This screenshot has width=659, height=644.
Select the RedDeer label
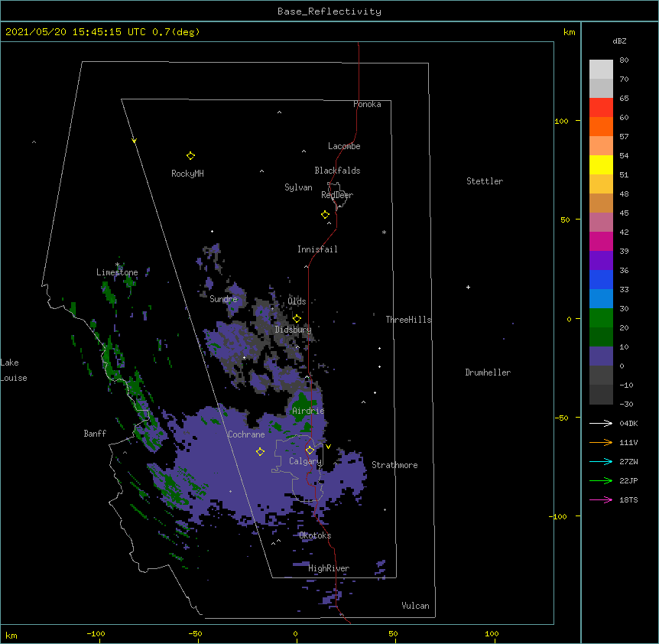click(x=337, y=195)
